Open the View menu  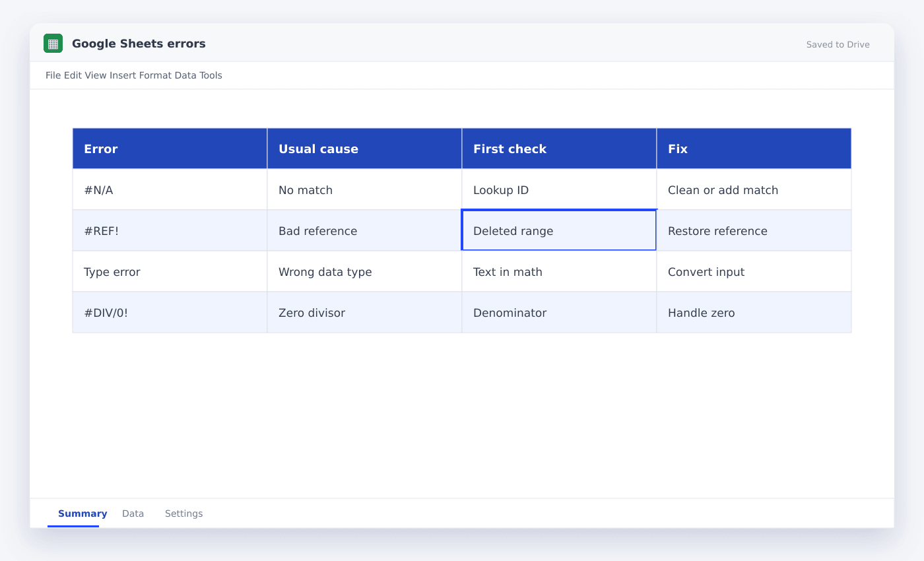pyautogui.click(x=96, y=75)
